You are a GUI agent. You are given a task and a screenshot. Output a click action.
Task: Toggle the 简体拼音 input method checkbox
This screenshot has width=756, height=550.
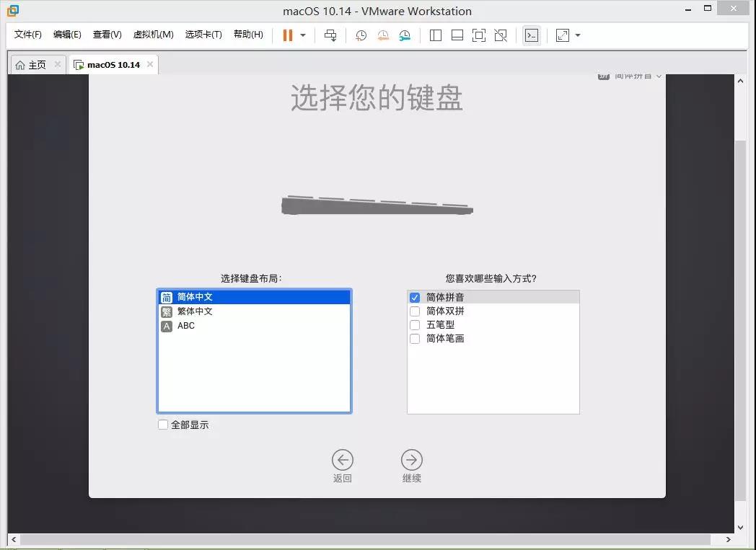coord(415,297)
